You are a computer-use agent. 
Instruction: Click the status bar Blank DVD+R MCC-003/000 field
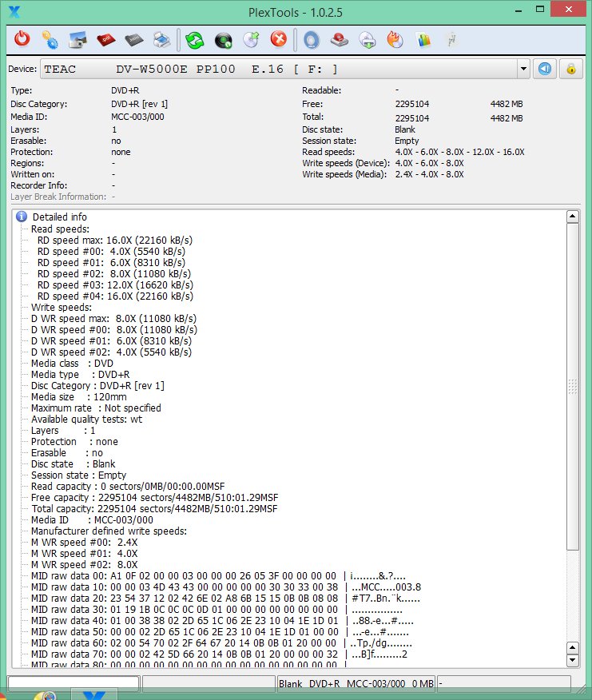pyautogui.click(x=356, y=683)
